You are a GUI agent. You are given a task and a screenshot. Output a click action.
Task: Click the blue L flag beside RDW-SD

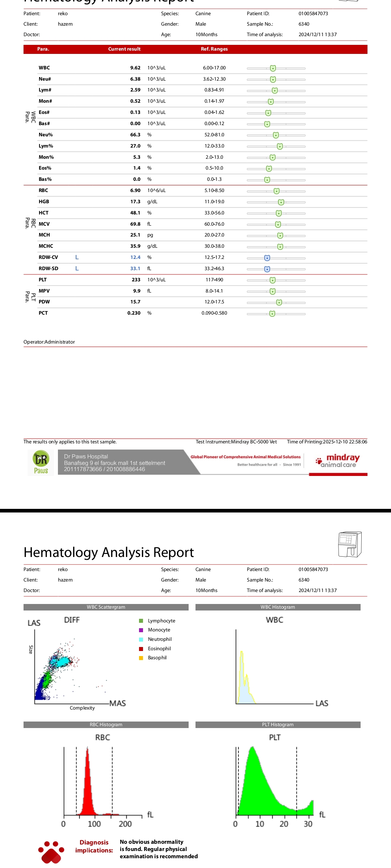[77, 268]
